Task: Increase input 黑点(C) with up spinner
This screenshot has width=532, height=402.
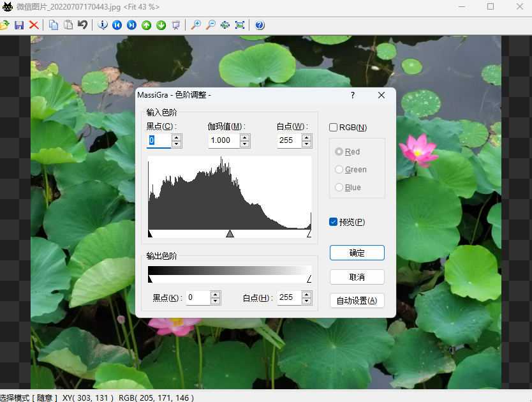Action: pyautogui.click(x=177, y=137)
